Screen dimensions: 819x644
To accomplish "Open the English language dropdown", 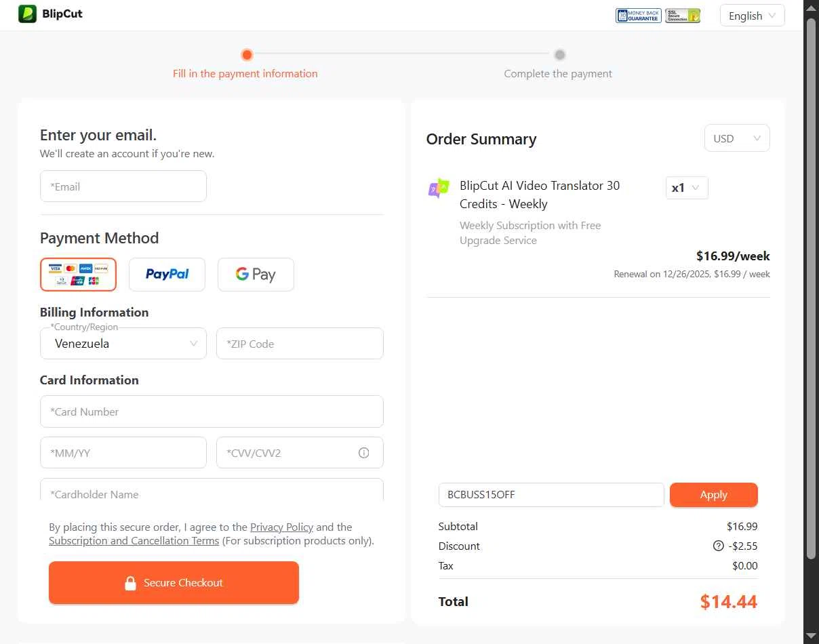I will [x=753, y=16].
